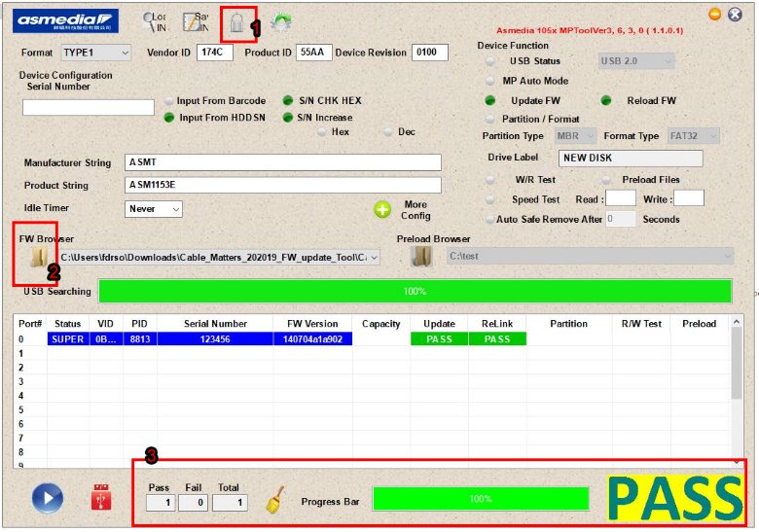Click the USB Searching progress bar
This screenshot has height=532, width=759.
[x=415, y=291]
